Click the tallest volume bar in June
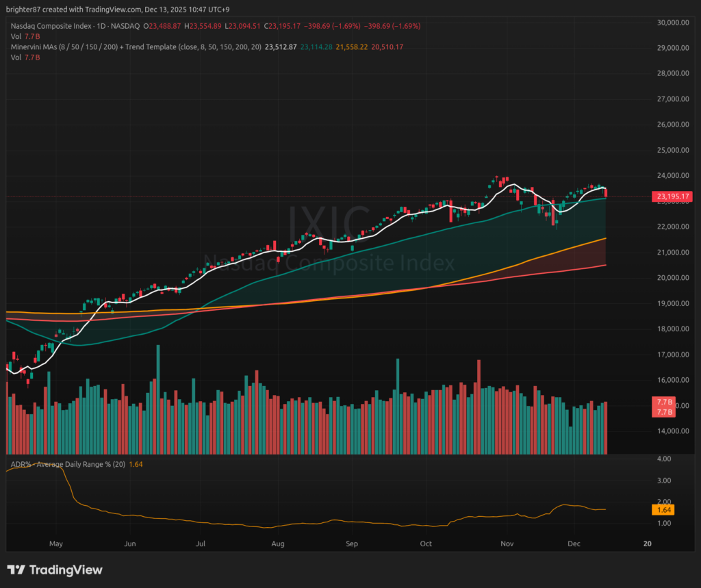Screen dimensions: 701x588 [158, 397]
